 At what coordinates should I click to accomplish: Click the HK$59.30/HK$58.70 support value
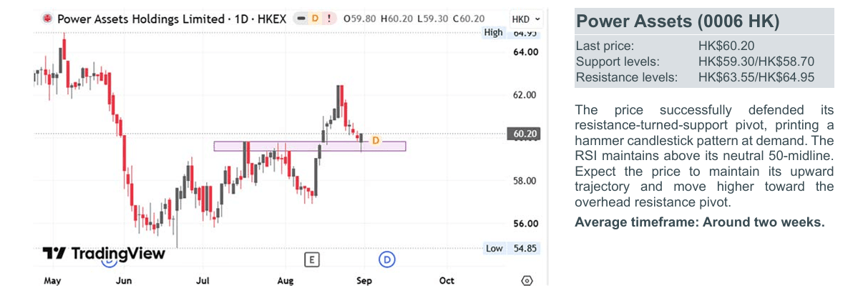click(756, 62)
